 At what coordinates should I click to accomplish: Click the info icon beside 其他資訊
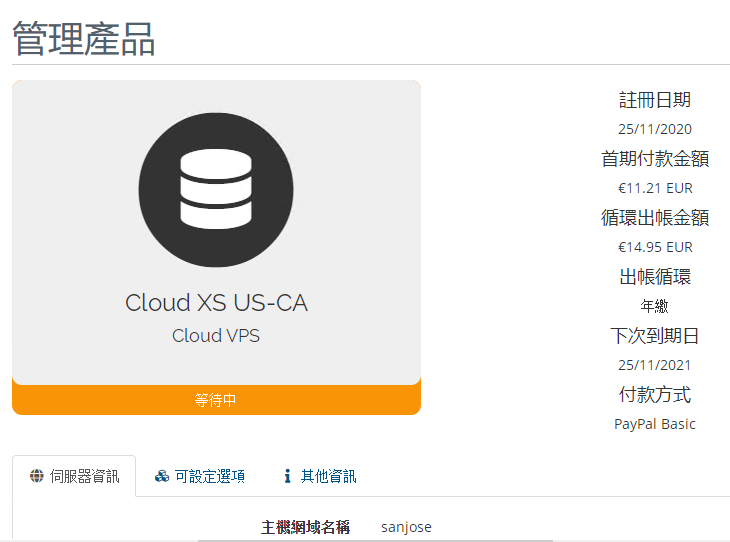[288, 476]
